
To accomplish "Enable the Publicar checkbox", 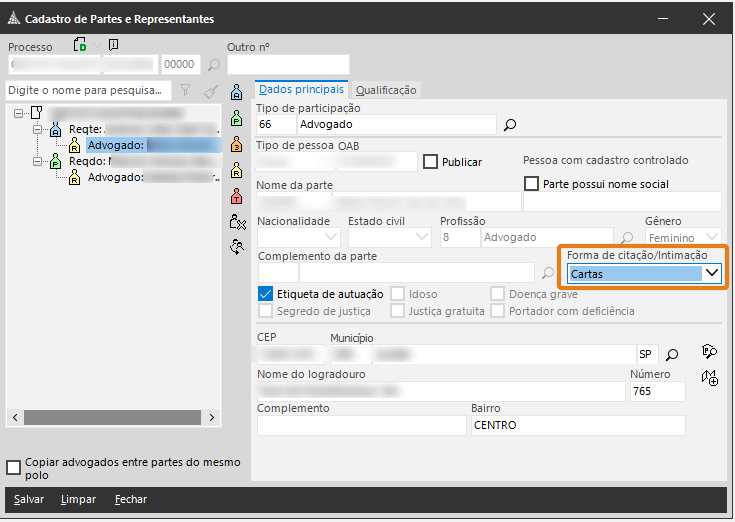I will [431, 162].
